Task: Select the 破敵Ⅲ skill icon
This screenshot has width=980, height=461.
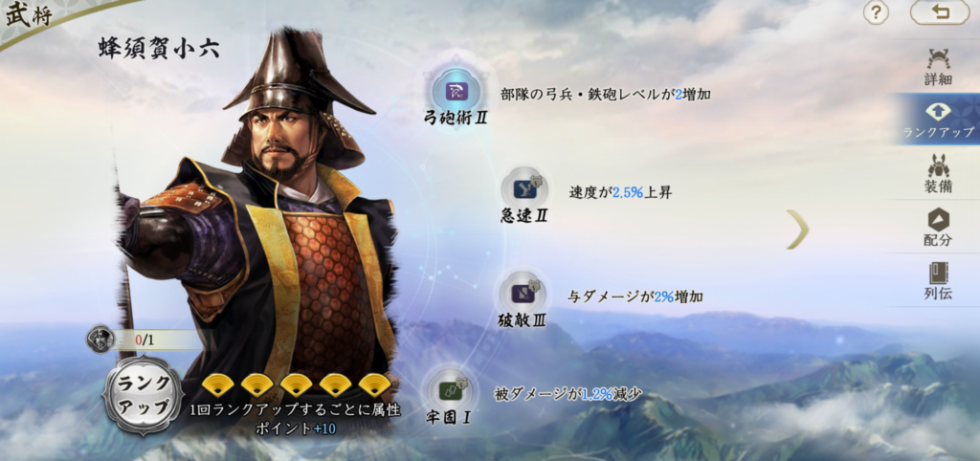Action: [523, 293]
